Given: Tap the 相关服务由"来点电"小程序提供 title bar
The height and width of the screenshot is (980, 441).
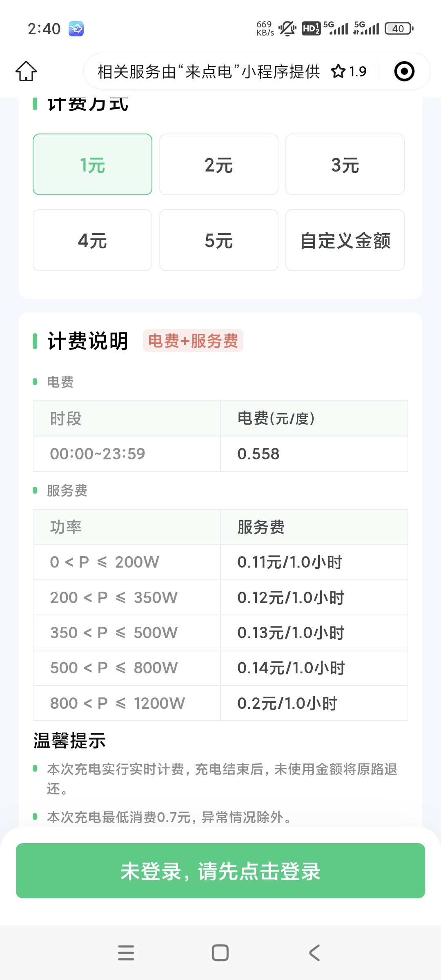Looking at the screenshot, I should coord(208,71).
